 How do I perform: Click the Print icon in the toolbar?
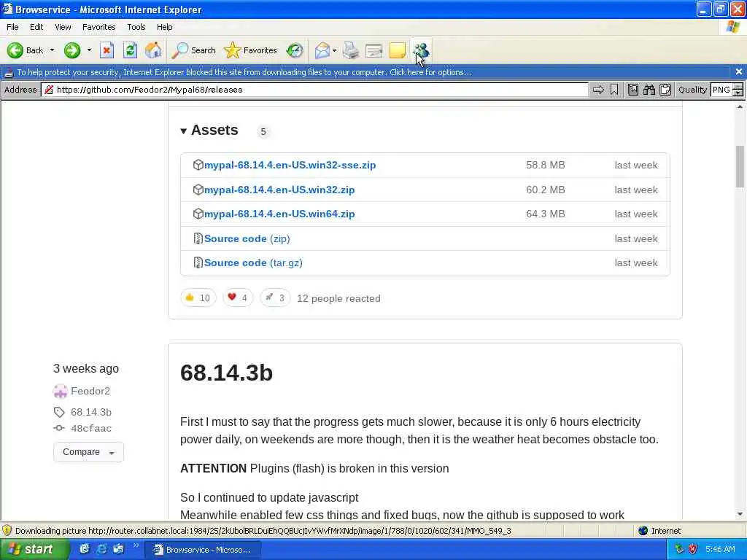[351, 50]
